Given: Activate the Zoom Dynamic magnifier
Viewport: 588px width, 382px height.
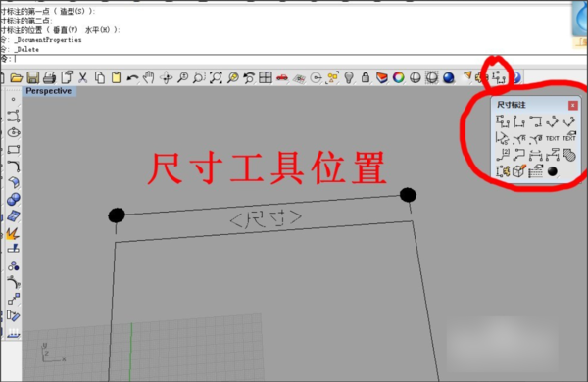Looking at the screenshot, I should tap(182, 78).
